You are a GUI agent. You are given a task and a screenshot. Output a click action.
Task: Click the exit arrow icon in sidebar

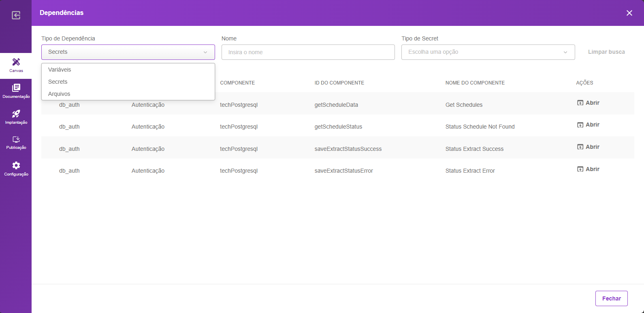[16, 15]
